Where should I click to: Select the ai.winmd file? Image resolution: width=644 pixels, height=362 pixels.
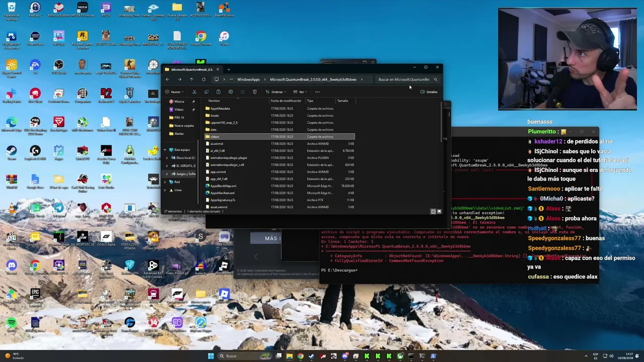pos(280,144)
